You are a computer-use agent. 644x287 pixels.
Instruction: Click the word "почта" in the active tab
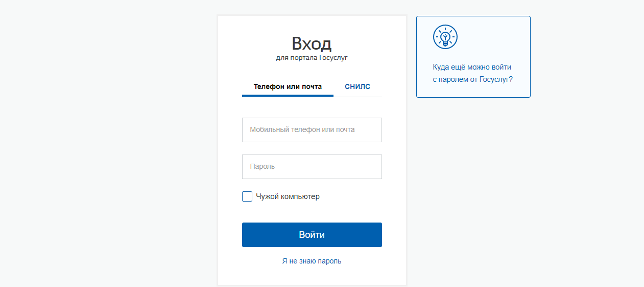click(311, 86)
